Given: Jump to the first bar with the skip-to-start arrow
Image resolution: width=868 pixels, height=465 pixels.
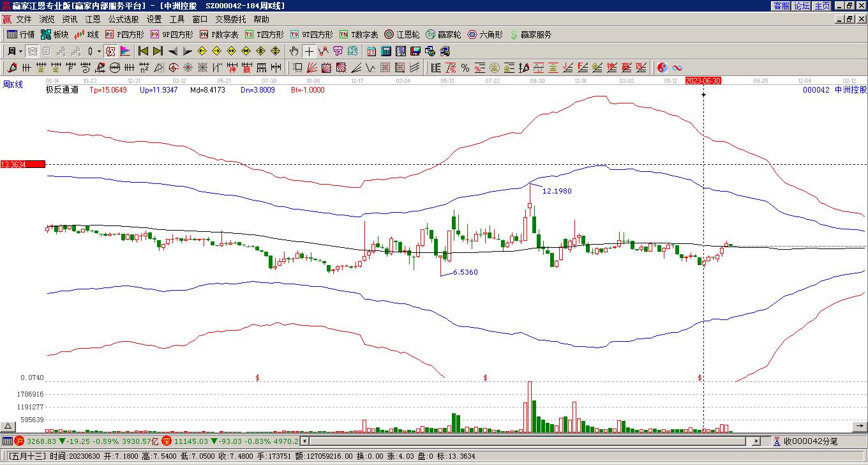Looking at the screenshot, I should 143,51.
